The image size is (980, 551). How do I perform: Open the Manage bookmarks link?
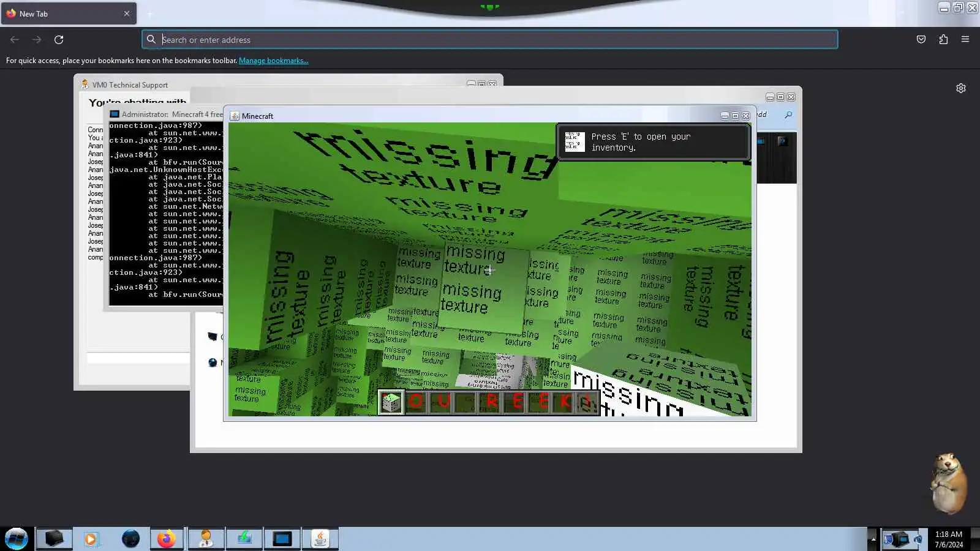(273, 61)
